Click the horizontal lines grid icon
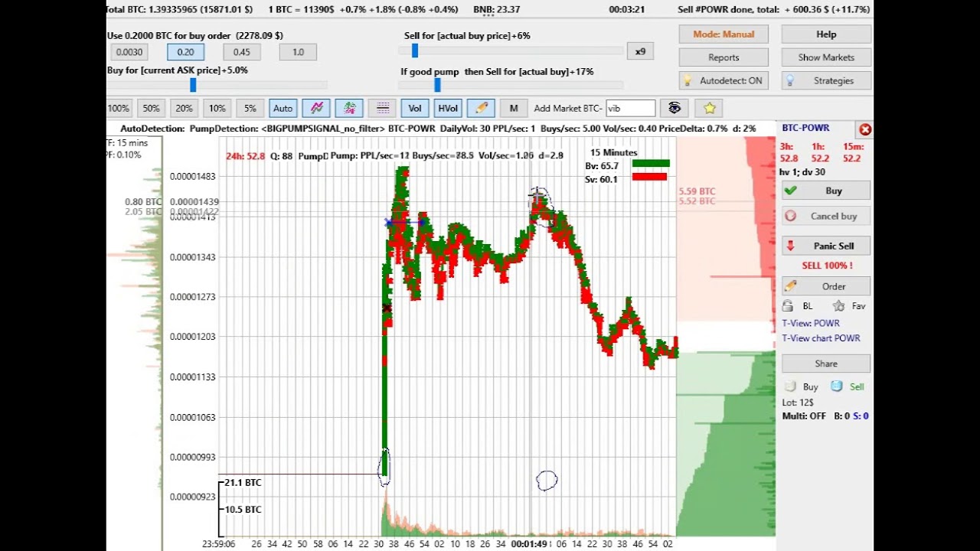 point(383,108)
